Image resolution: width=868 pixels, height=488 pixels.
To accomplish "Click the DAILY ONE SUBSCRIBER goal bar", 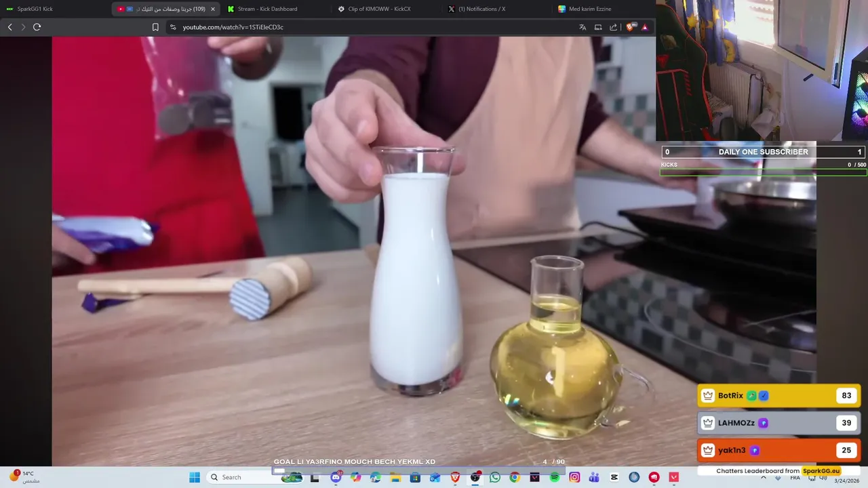I will click(x=764, y=152).
